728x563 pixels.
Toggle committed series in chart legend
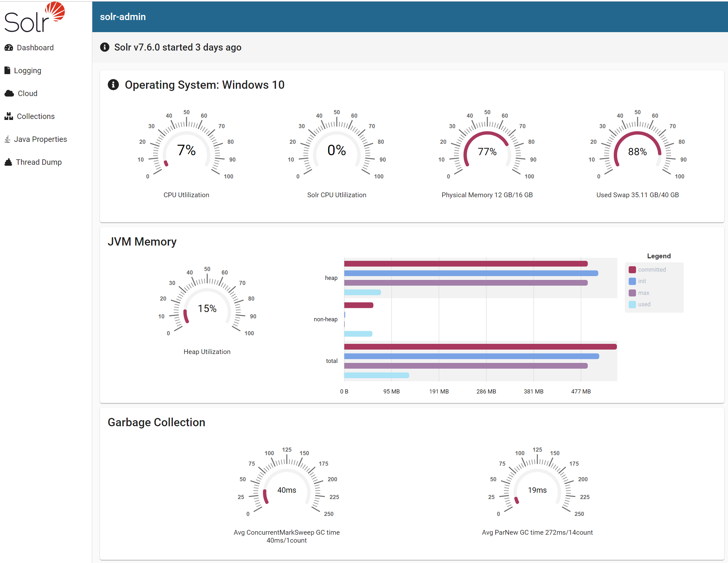[x=652, y=269]
